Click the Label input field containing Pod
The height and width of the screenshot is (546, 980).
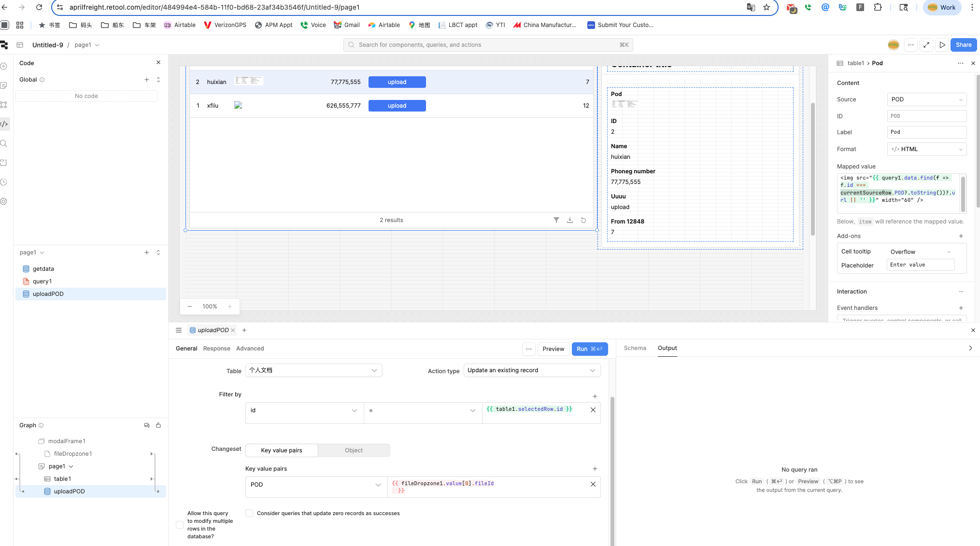[x=926, y=132]
